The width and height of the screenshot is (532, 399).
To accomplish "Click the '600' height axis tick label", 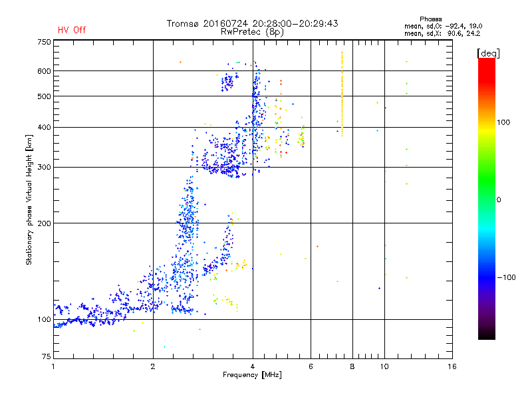I will pos(45,71).
